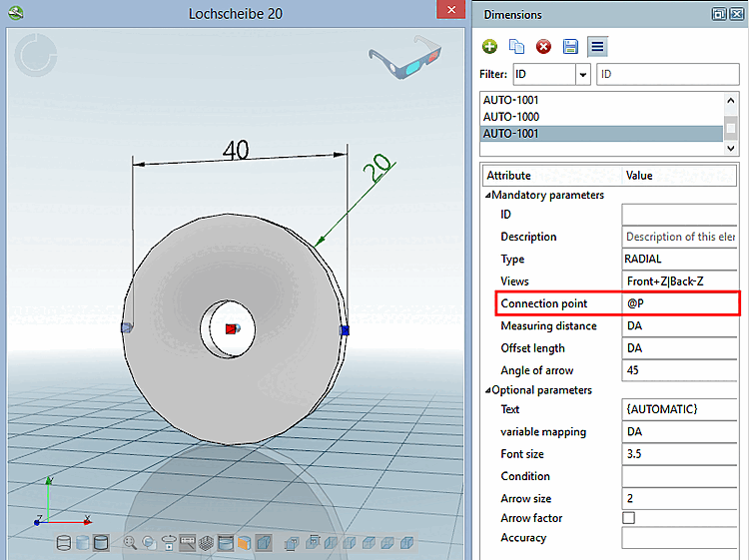
Task: Toggle the list view icon in Dimensions toolbar
Action: click(596, 47)
